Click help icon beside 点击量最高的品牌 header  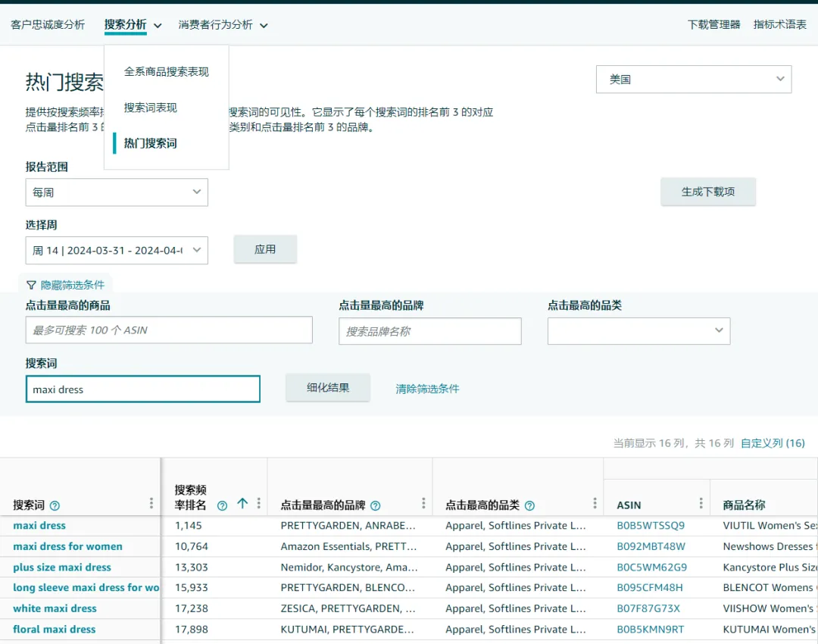click(375, 506)
